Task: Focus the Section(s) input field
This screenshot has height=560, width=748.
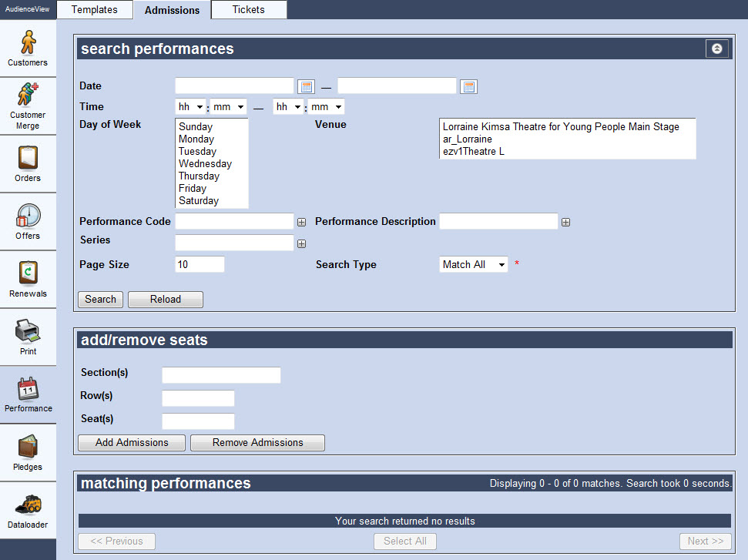Action: point(221,375)
